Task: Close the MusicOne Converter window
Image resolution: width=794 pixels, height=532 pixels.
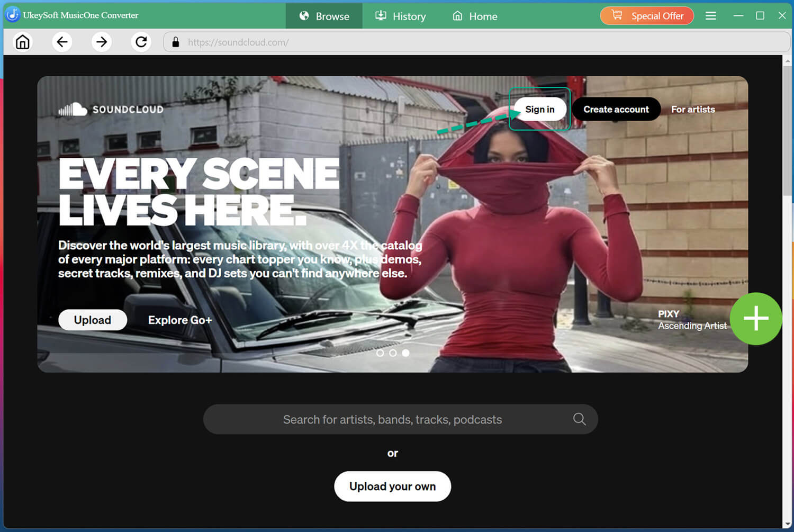Action: click(782, 16)
